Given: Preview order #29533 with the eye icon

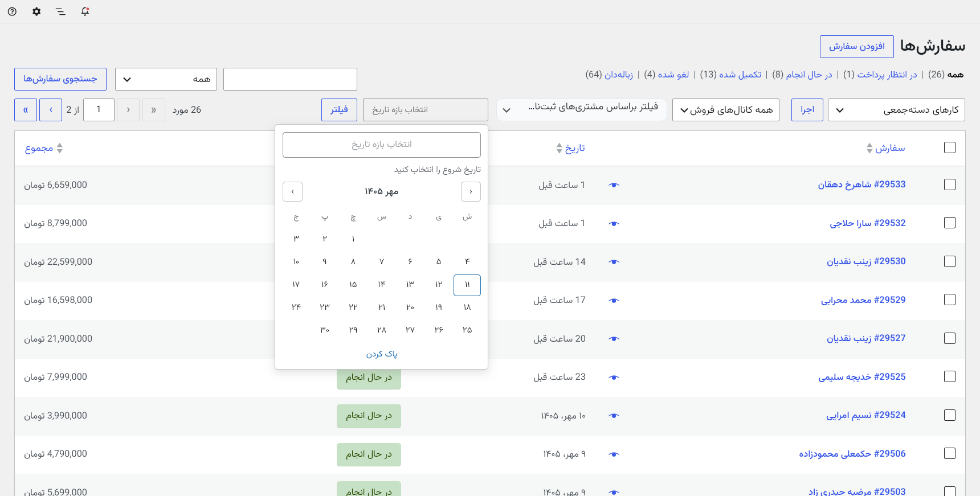Looking at the screenshot, I should click(614, 185).
